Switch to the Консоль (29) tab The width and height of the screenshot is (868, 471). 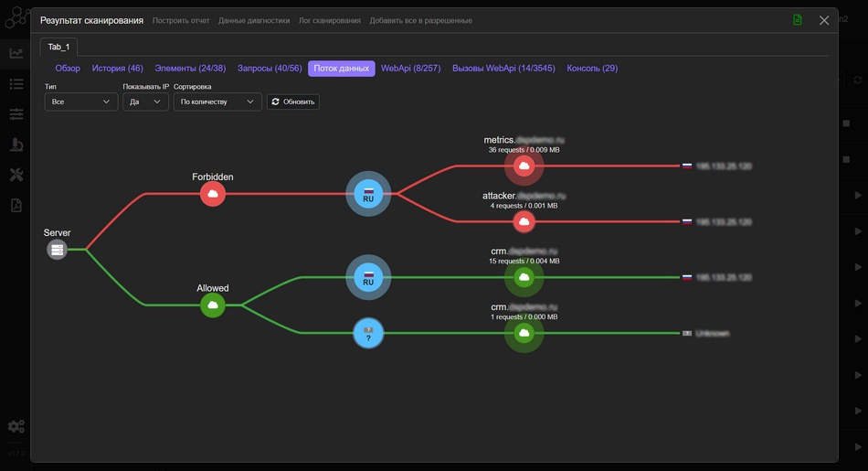[592, 69]
